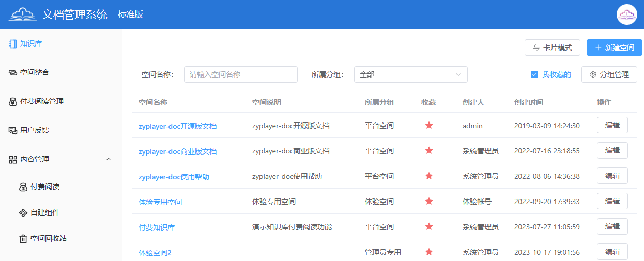
Task: Click the 管理员专用 group cell
Action: (x=383, y=252)
